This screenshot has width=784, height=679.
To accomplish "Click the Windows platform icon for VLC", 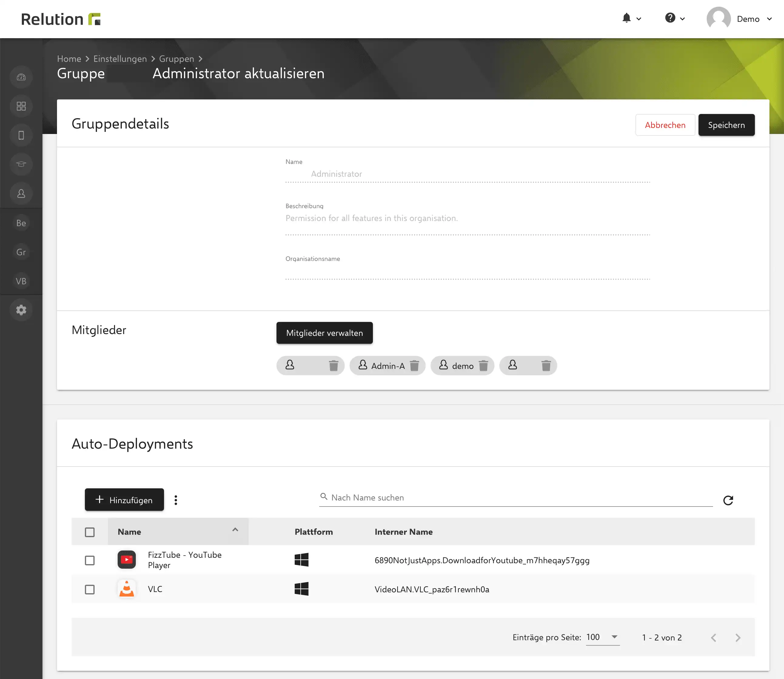I will (302, 589).
